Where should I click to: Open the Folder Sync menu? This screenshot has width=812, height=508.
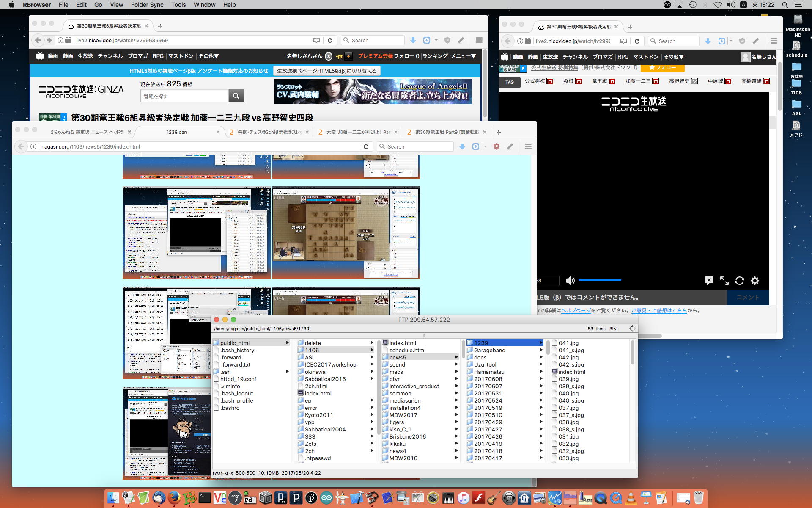click(147, 5)
